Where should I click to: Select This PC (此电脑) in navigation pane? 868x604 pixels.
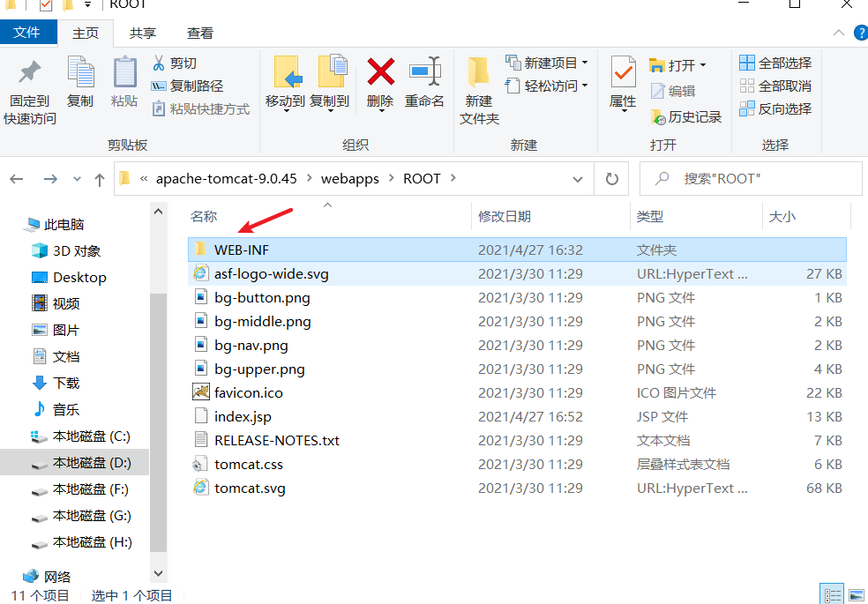click(x=56, y=225)
